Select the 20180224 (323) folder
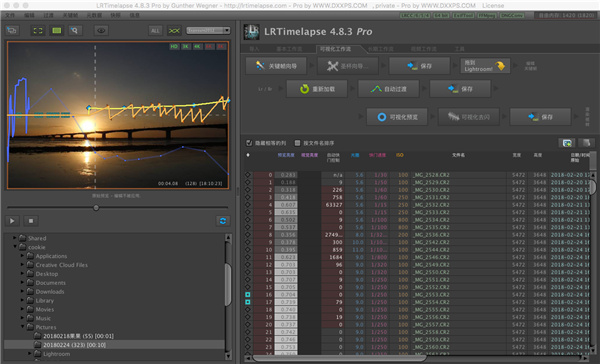This screenshot has height=364, width=600. [74, 345]
